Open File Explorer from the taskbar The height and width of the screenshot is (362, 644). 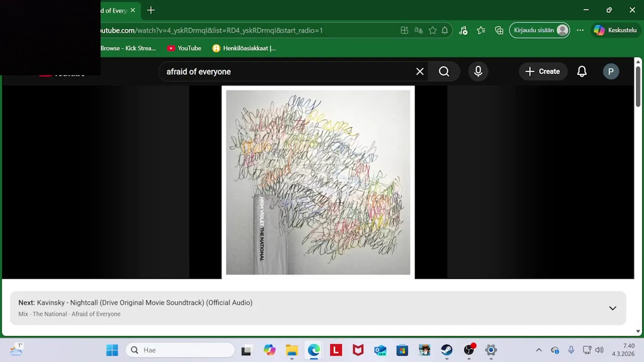pos(292,350)
